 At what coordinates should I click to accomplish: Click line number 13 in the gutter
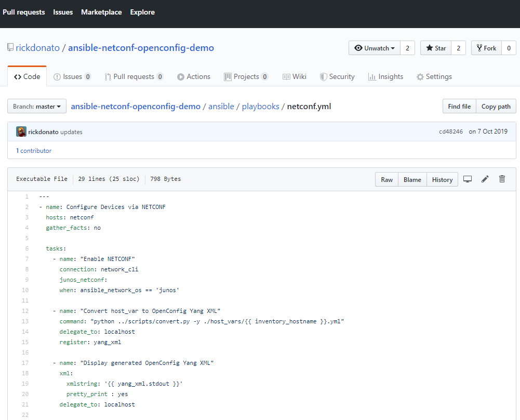[x=25, y=321]
